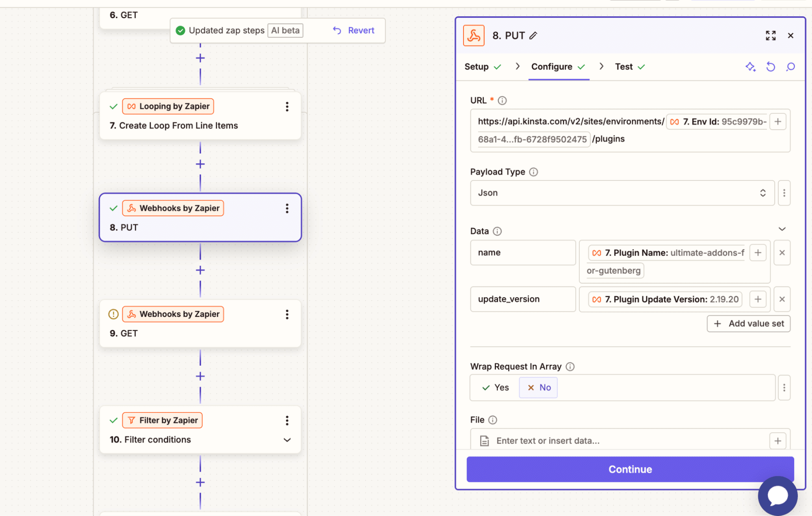This screenshot has width=812, height=516.
Task: Expand the PUT step to fullscreen
Action: [x=771, y=35]
